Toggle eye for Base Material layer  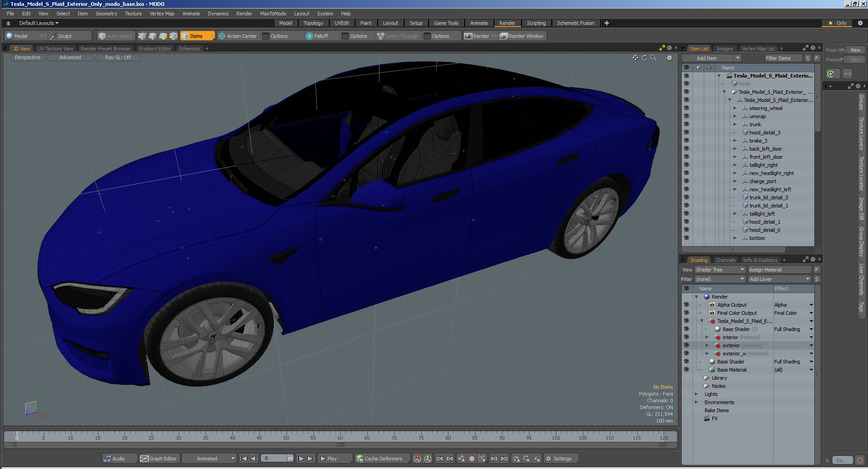[686, 370]
